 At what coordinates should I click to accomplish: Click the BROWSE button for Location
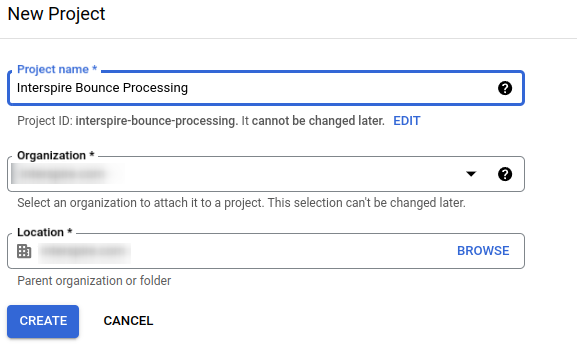[483, 251]
